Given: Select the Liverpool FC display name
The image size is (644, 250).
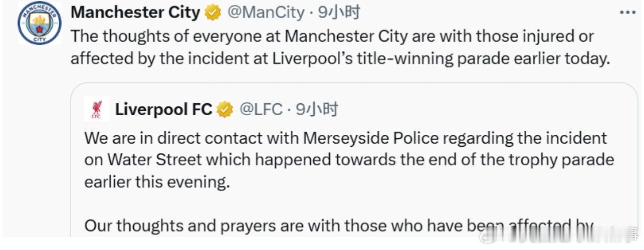Looking at the screenshot, I should 164,109.
